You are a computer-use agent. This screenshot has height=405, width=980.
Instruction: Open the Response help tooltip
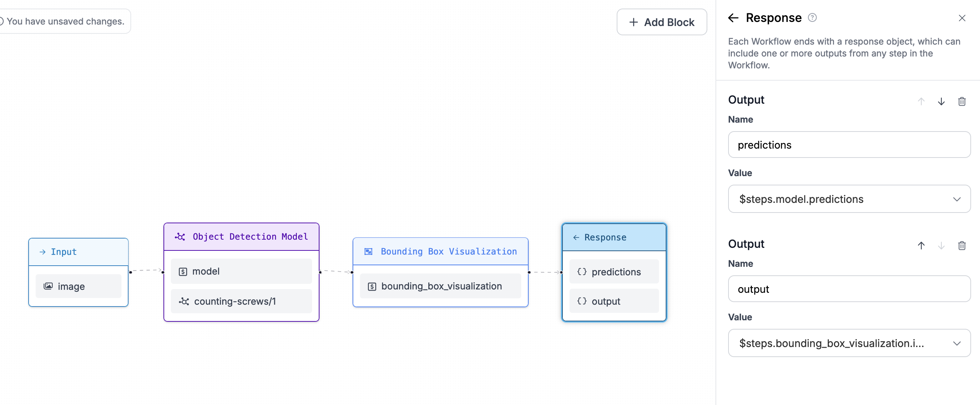pos(812,17)
